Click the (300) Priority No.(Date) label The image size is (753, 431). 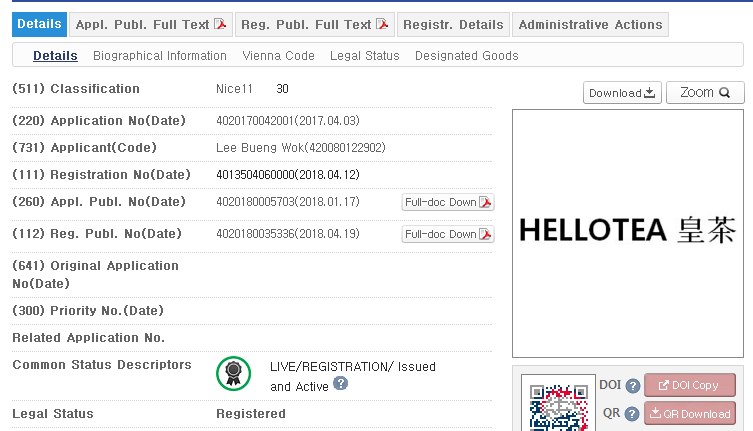point(88,311)
